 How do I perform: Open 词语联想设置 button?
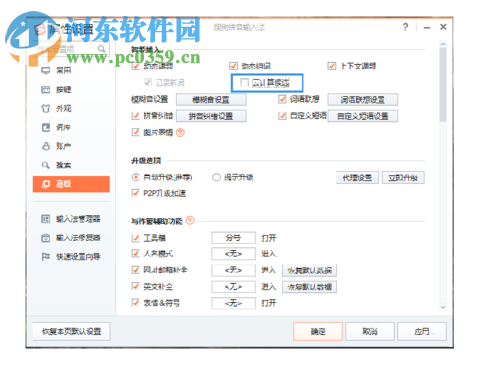tap(363, 99)
